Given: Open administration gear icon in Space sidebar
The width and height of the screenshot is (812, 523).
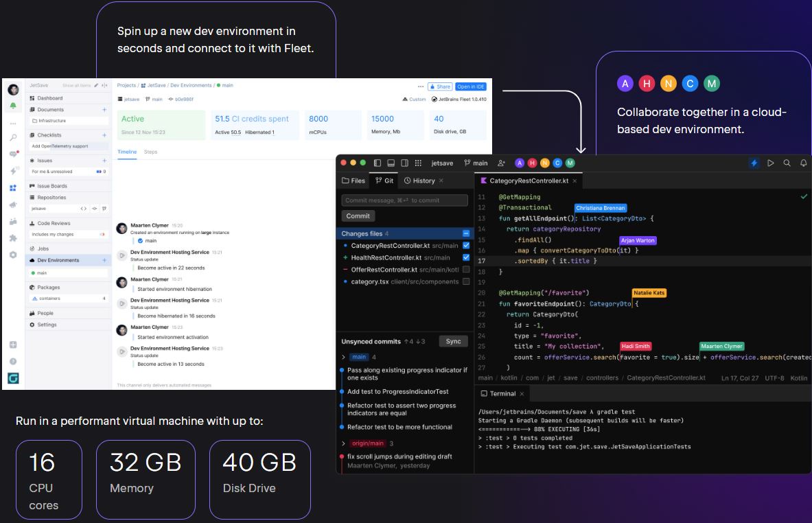Looking at the screenshot, I should click(x=14, y=255).
